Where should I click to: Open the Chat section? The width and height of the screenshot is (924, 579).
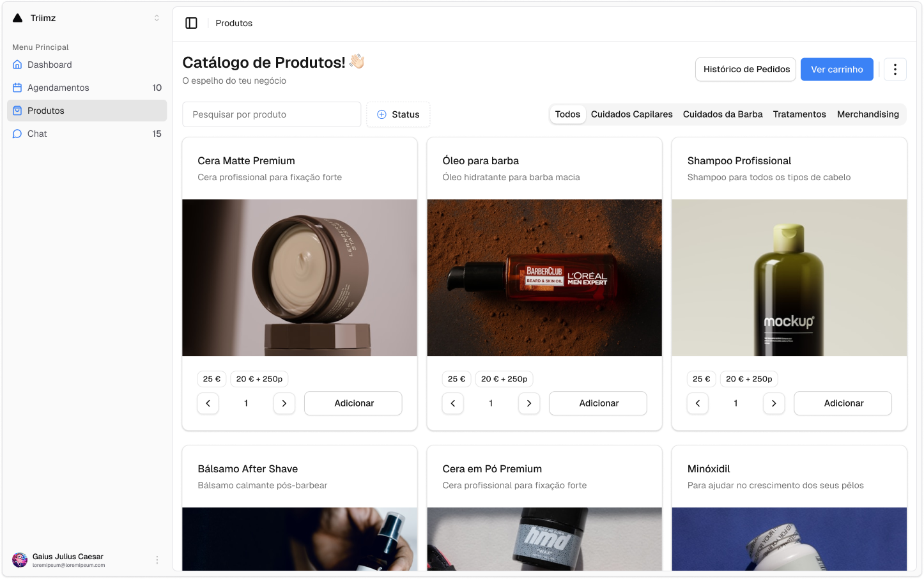[x=37, y=134]
